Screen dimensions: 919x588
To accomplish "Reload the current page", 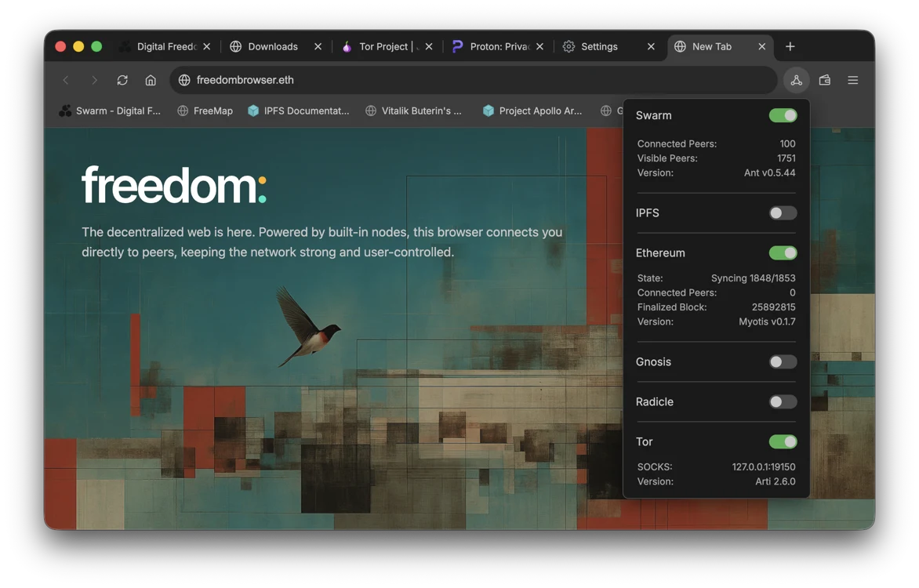I will pos(122,80).
